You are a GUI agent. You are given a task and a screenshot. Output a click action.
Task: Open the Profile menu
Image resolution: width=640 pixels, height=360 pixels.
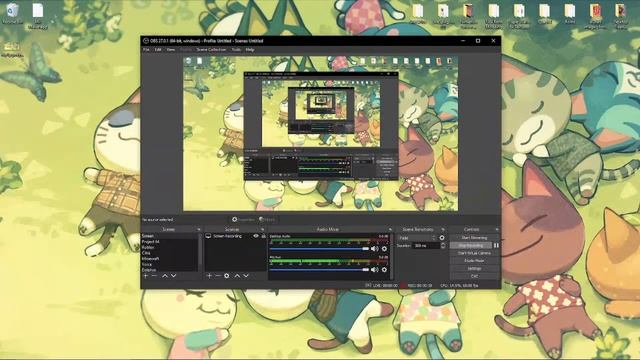186,49
